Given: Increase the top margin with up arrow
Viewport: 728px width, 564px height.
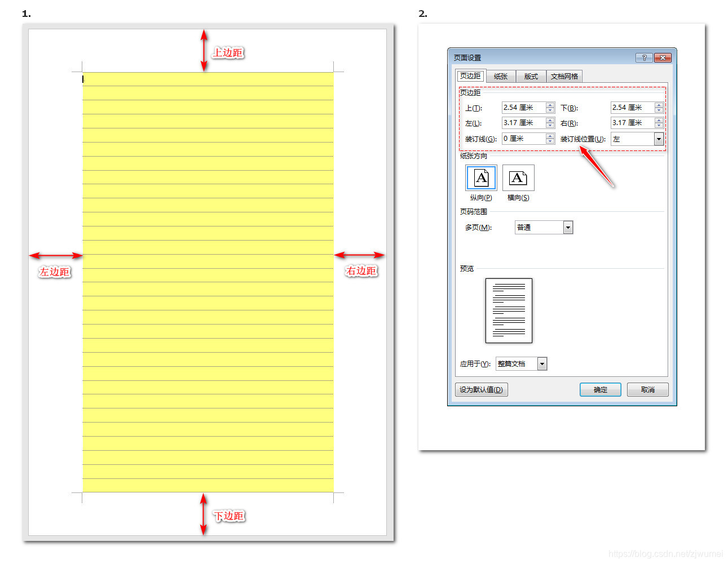Looking at the screenshot, I should 550,105.
